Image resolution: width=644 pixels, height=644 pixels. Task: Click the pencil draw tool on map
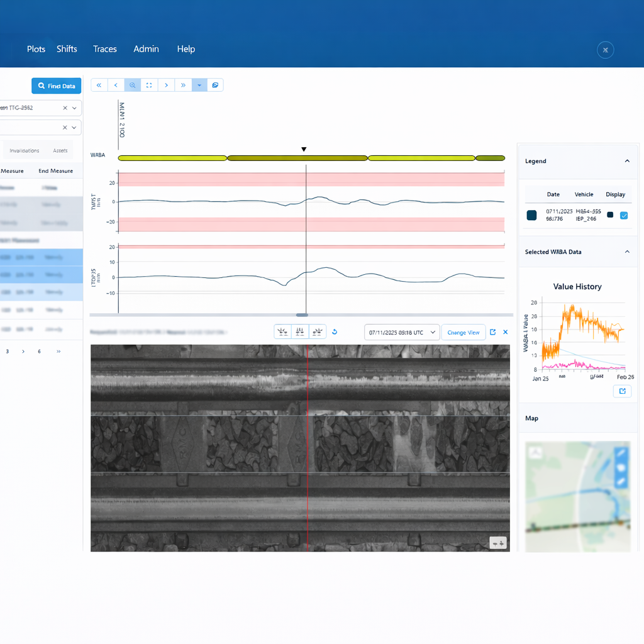click(621, 453)
